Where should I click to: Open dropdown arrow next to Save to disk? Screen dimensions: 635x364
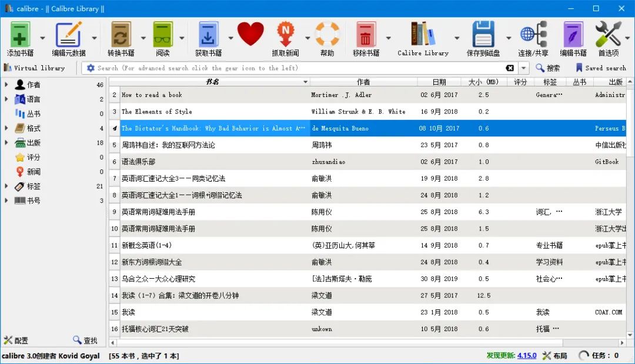(x=509, y=38)
